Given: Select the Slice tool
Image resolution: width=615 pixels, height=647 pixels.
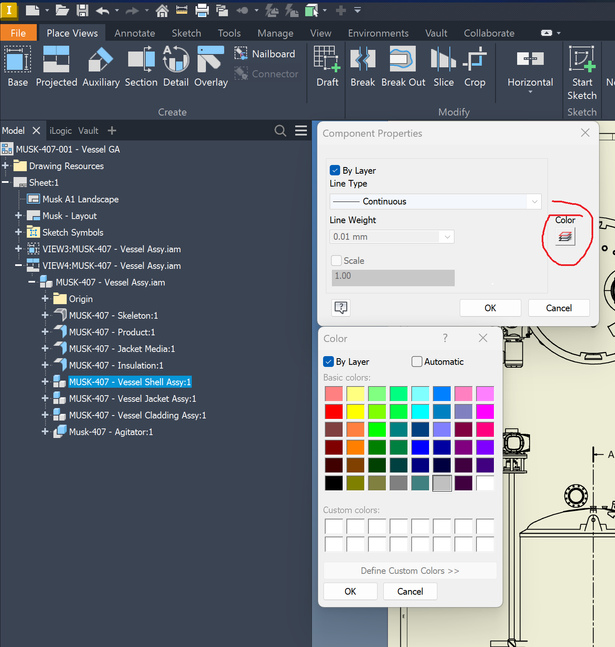Looking at the screenshot, I should pyautogui.click(x=443, y=66).
